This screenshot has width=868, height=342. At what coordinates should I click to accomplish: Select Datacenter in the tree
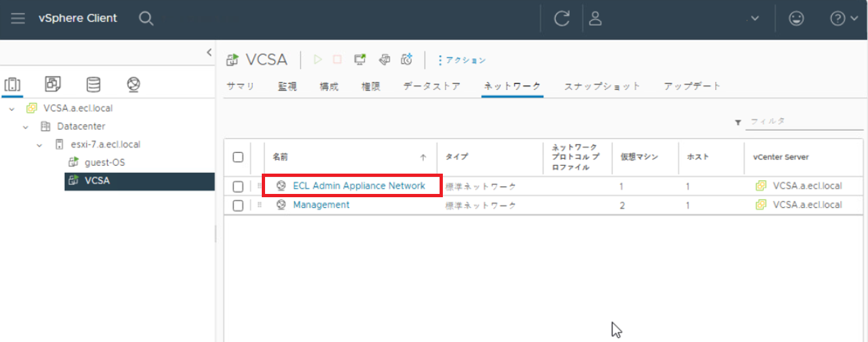pos(81,126)
